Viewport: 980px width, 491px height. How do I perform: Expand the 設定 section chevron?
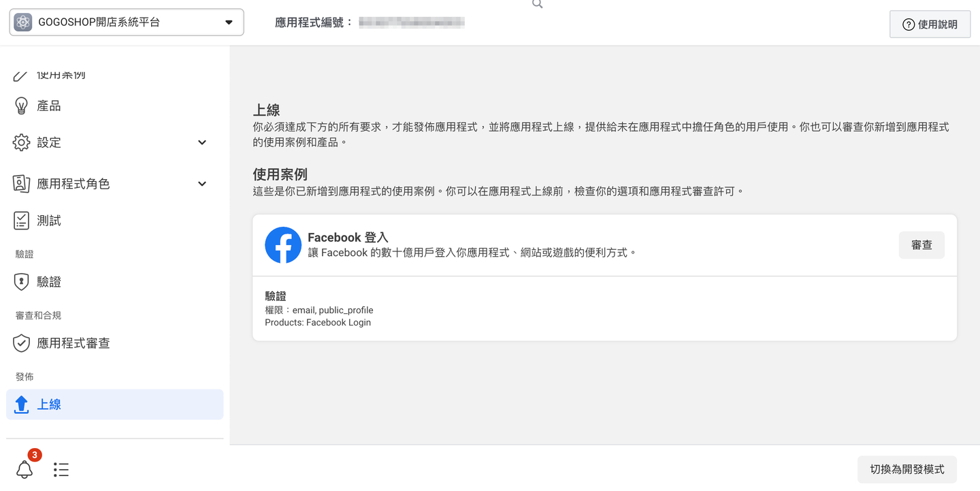click(x=202, y=142)
